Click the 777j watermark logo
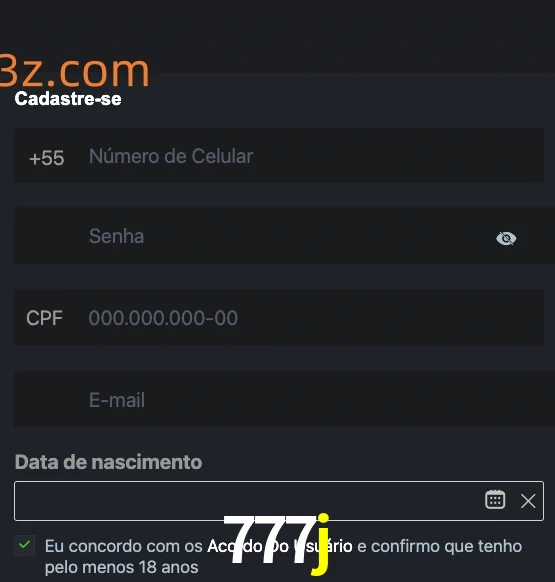This screenshot has height=582, width=555. [277, 544]
